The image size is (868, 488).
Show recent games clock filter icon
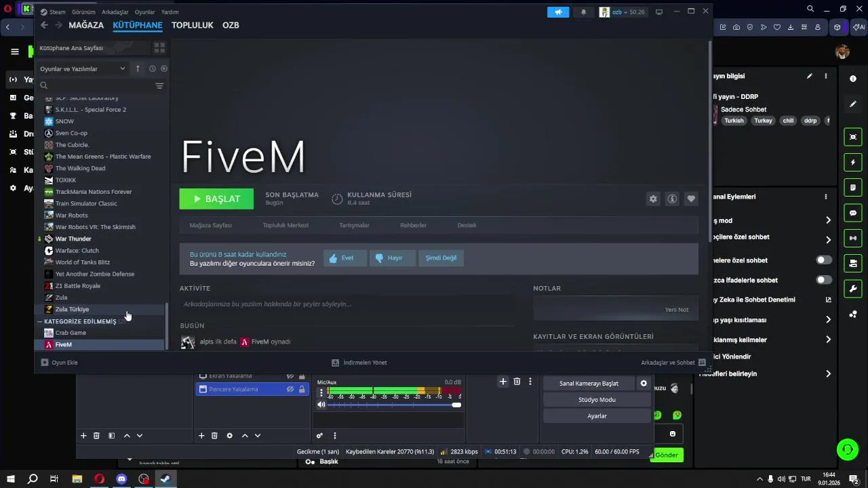pyautogui.click(x=153, y=68)
